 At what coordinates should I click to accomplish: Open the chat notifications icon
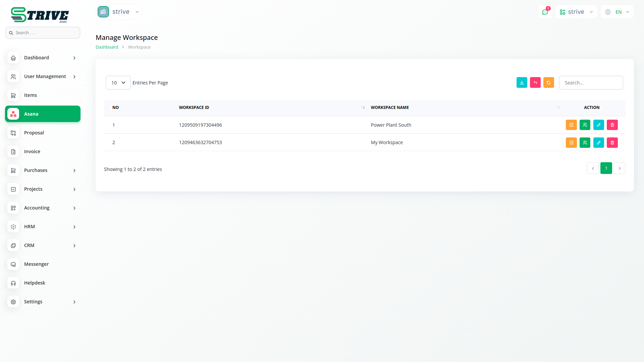[545, 12]
